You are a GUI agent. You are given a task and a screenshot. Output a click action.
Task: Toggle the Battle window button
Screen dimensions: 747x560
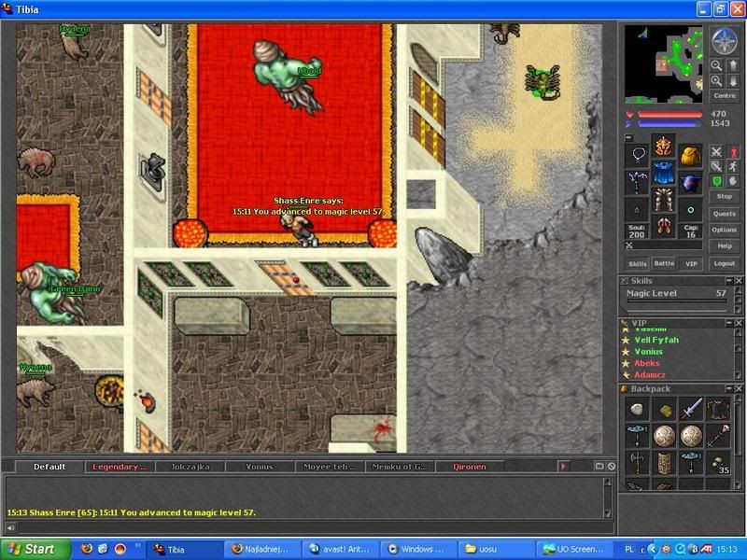pos(664,263)
